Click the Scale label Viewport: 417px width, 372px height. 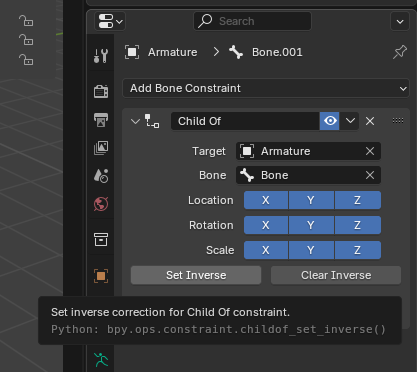tap(220, 250)
